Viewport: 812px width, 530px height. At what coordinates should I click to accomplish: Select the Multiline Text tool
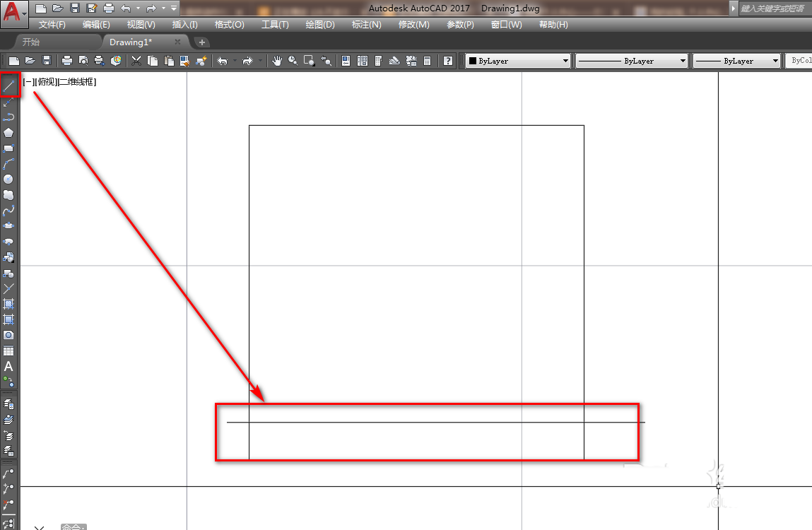click(x=8, y=366)
